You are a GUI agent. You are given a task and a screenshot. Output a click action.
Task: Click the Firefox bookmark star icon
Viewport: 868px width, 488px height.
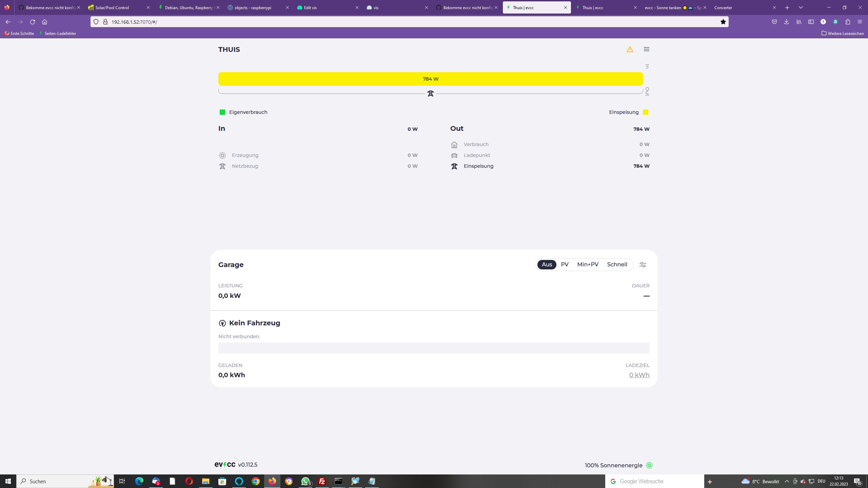(723, 22)
